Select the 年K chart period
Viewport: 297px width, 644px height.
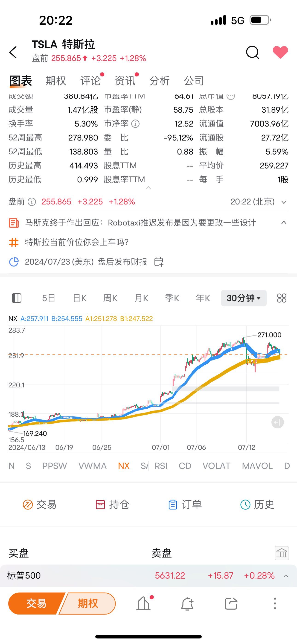[x=203, y=298]
